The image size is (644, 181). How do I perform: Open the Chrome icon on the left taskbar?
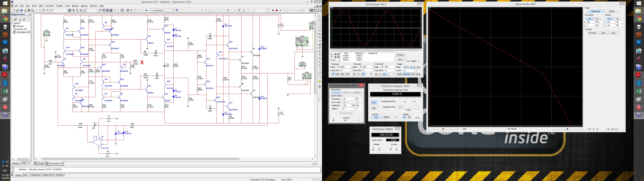point(5,19)
